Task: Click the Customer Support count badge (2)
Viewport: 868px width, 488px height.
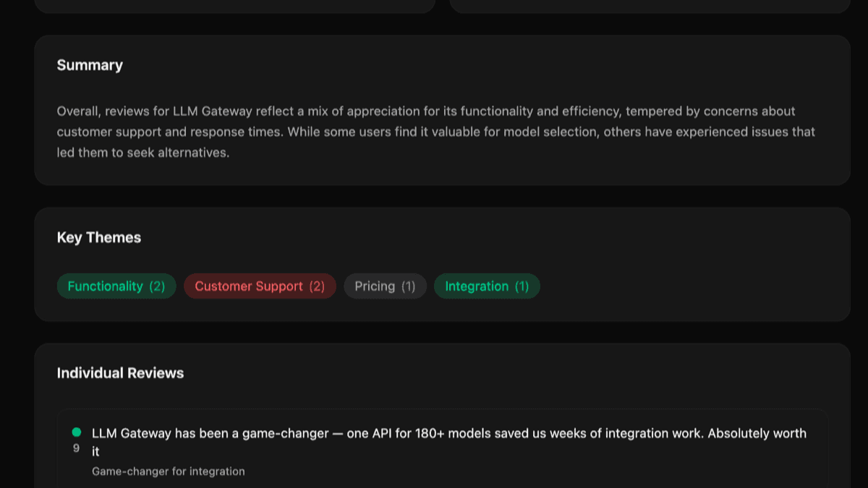Action: tap(319, 286)
